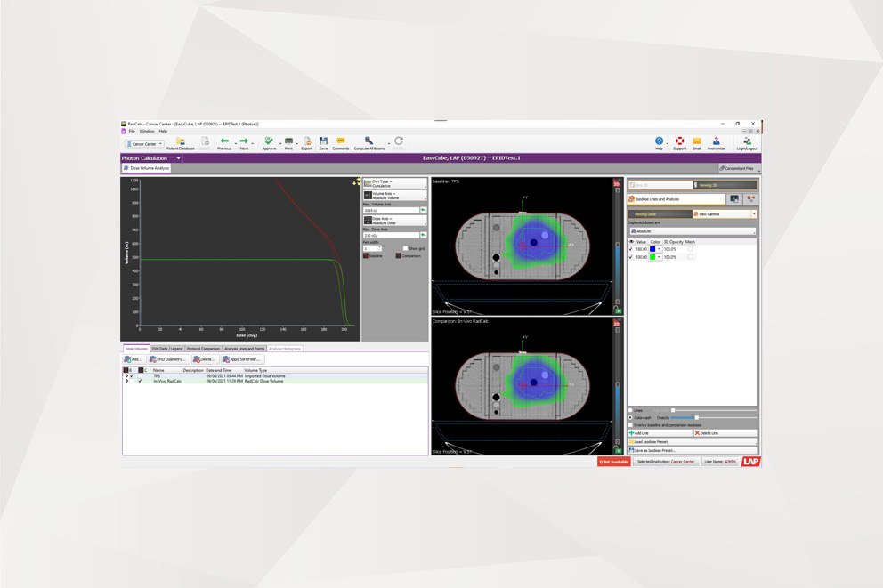Screen dimensions: 883x588
Task: Switch to the Protocol Comparison tab
Action: coord(203,349)
